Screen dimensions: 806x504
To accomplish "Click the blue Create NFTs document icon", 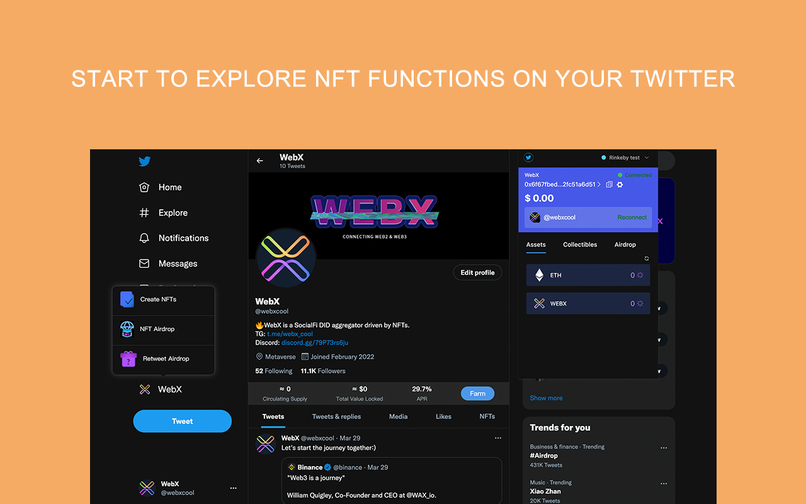I will [x=127, y=299].
